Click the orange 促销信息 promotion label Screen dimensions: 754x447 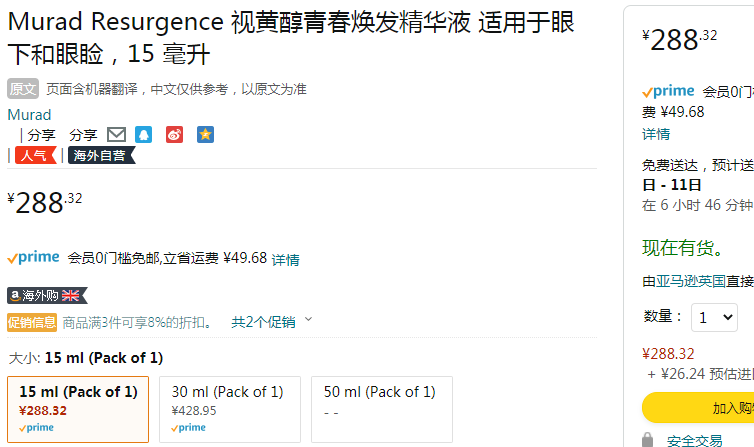pos(32,322)
